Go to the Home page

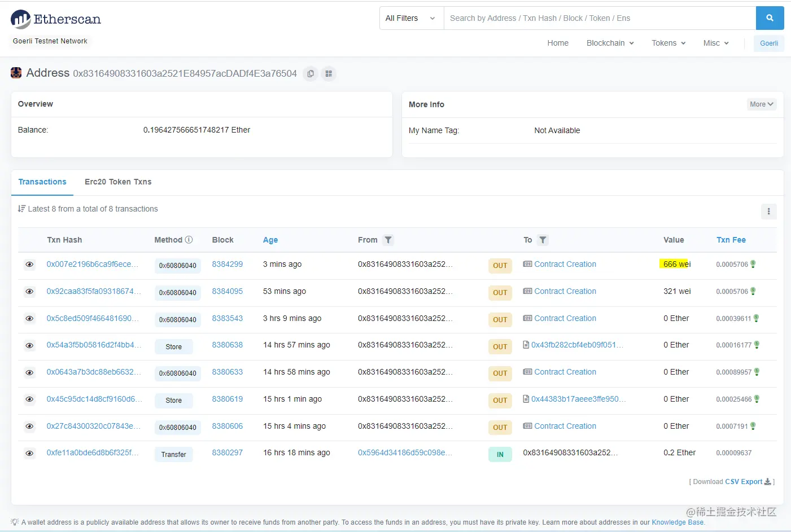click(x=558, y=43)
